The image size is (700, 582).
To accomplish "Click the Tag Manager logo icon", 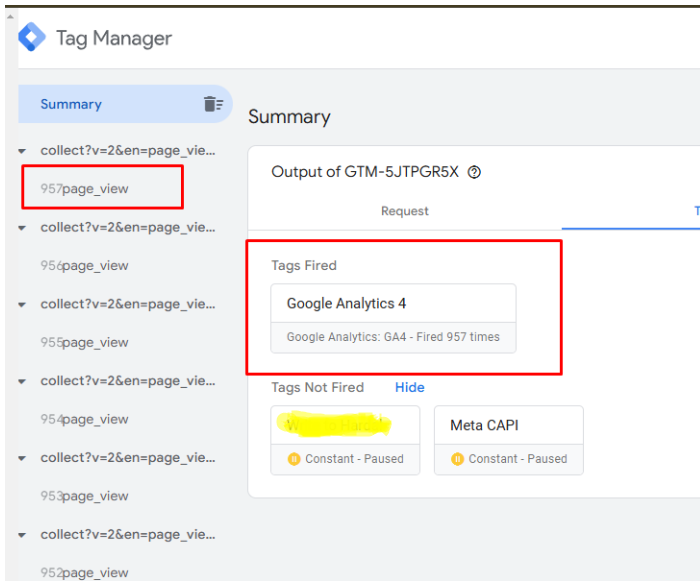I will click(x=32, y=37).
